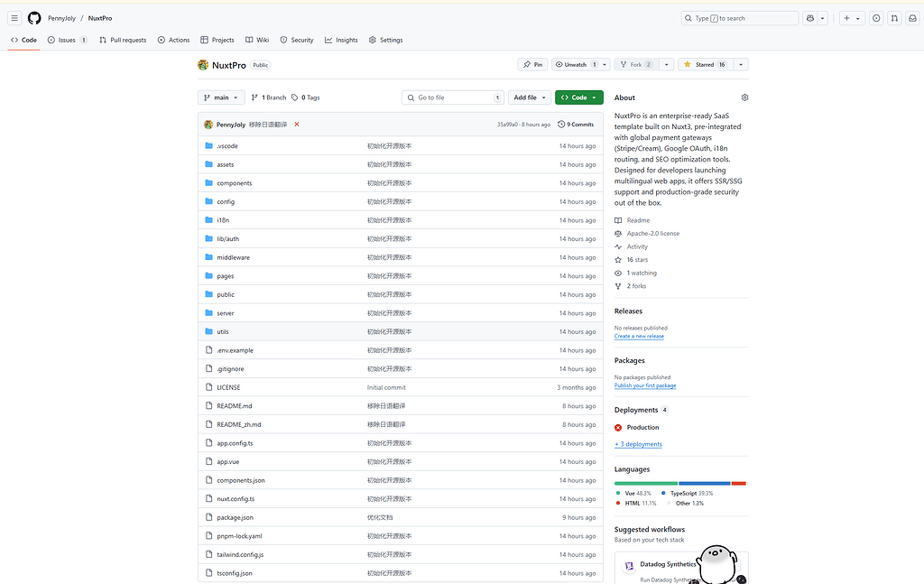924x584 pixels.
Task: Click the gear icon beside About
Action: (x=744, y=97)
